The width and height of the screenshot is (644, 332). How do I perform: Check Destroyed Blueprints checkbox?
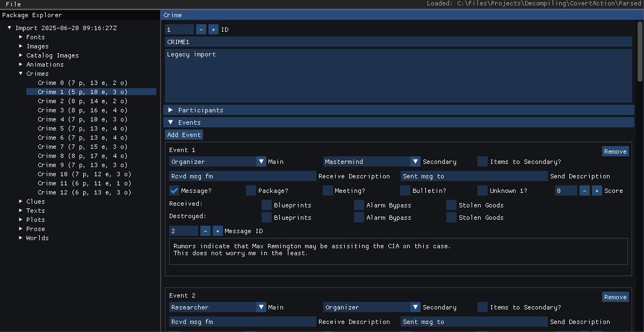point(266,218)
